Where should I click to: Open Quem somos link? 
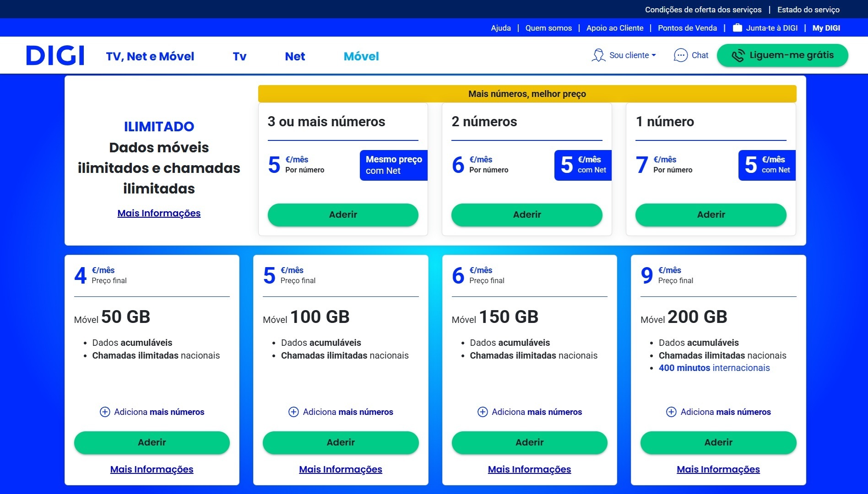[x=548, y=28]
